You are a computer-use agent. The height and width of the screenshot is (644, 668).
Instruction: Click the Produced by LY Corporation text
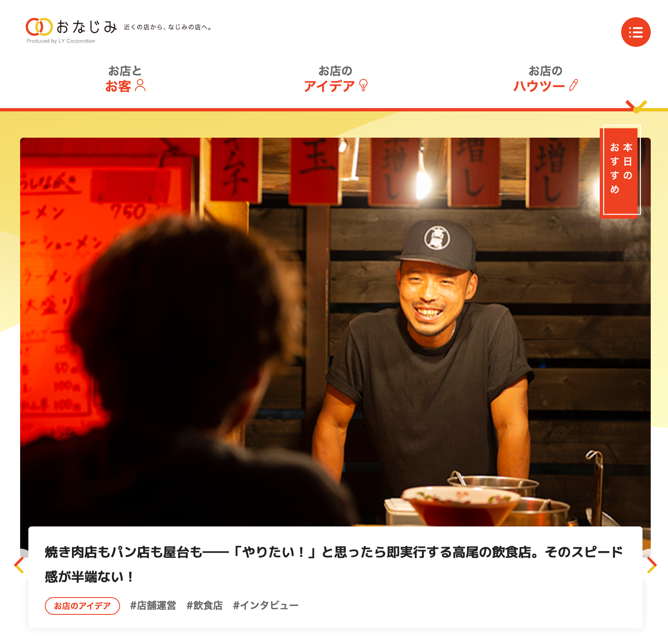coord(61,41)
